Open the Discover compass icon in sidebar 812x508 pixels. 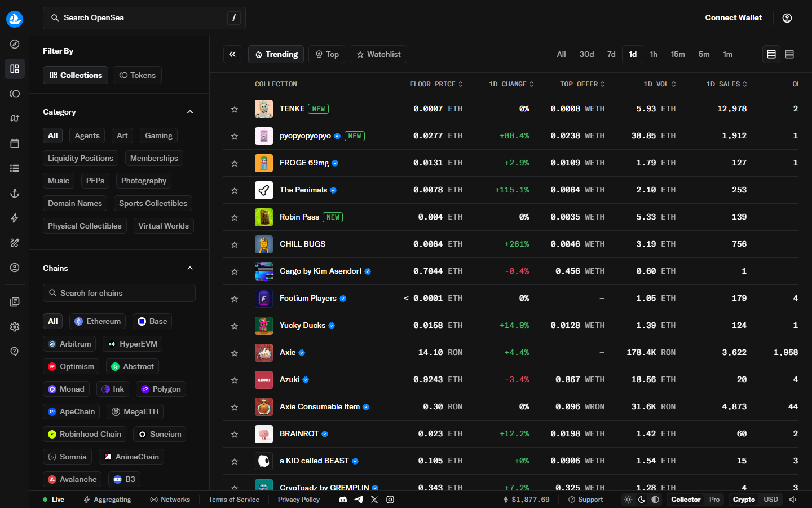pos(15,44)
